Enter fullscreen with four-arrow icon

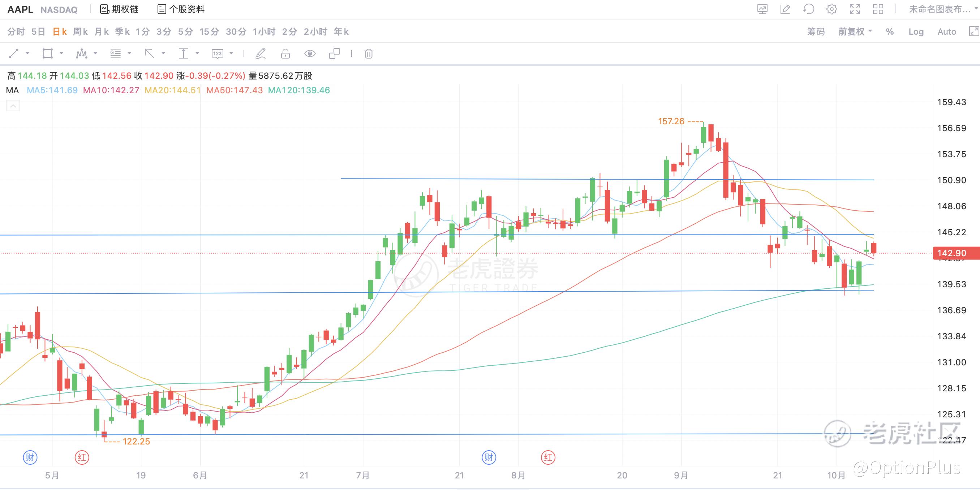pyautogui.click(x=855, y=9)
